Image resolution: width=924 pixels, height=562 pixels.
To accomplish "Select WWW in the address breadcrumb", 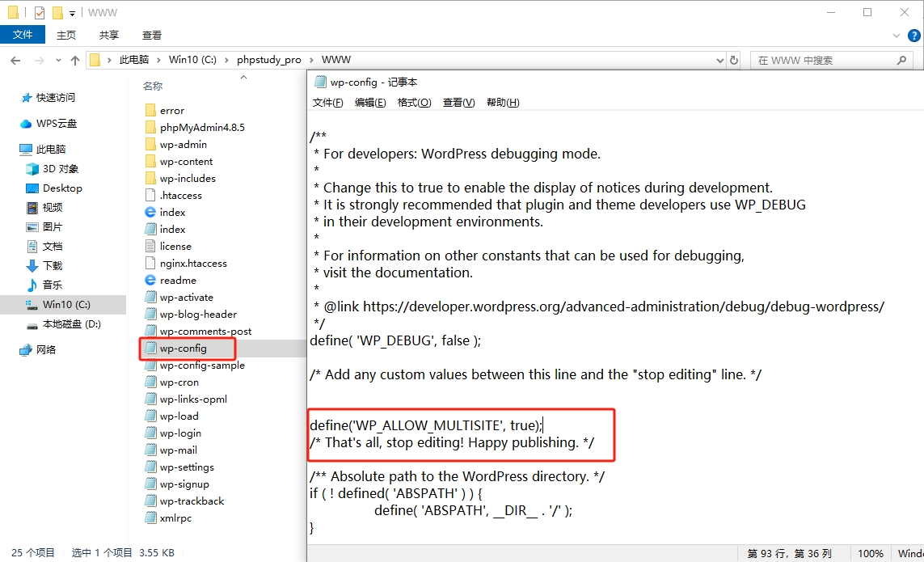I will [x=336, y=60].
